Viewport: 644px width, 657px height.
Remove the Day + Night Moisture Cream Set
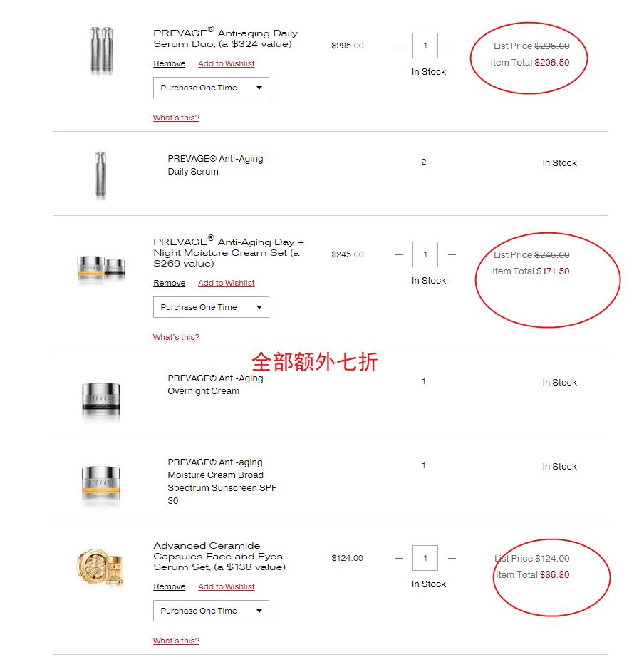169,283
